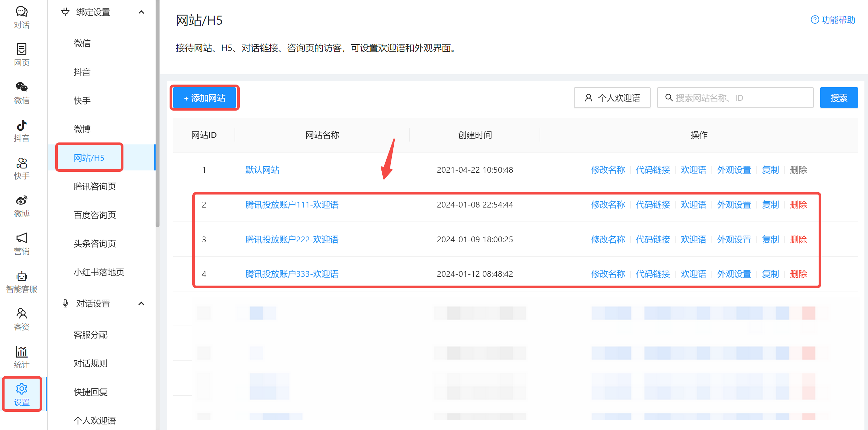Collapse the 绑定设置 section
Viewport: 868px width, 430px height.
point(141,12)
